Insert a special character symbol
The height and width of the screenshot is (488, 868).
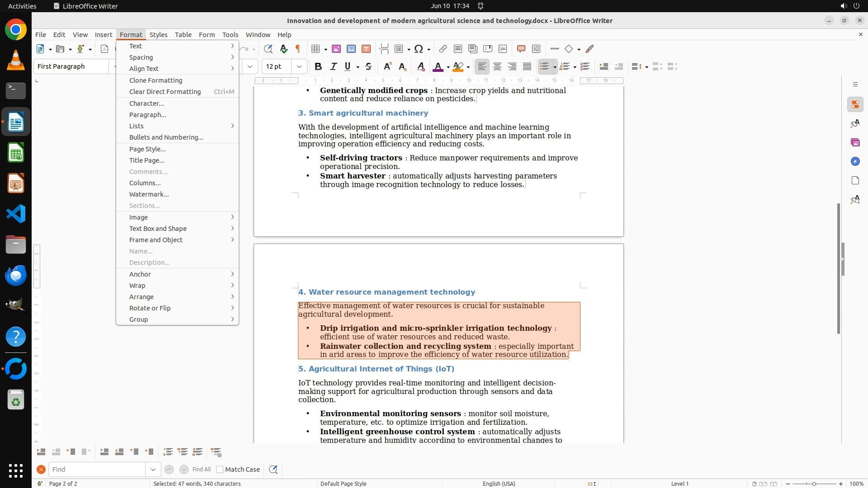tap(419, 49)
